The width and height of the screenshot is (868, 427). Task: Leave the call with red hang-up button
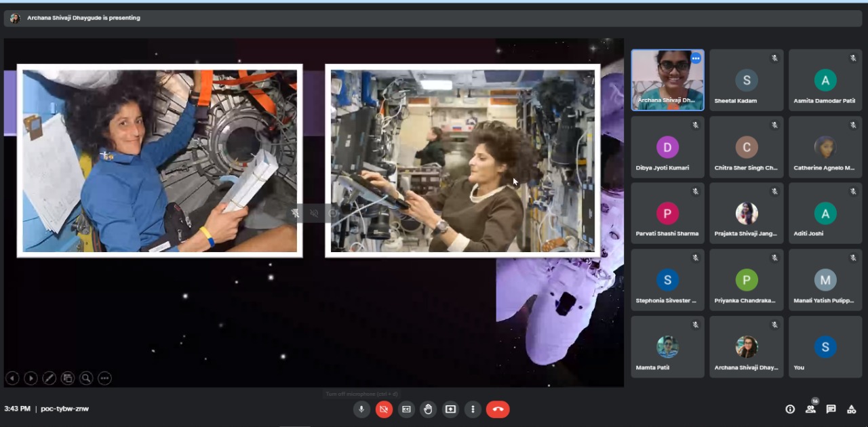tap(498, 409)
